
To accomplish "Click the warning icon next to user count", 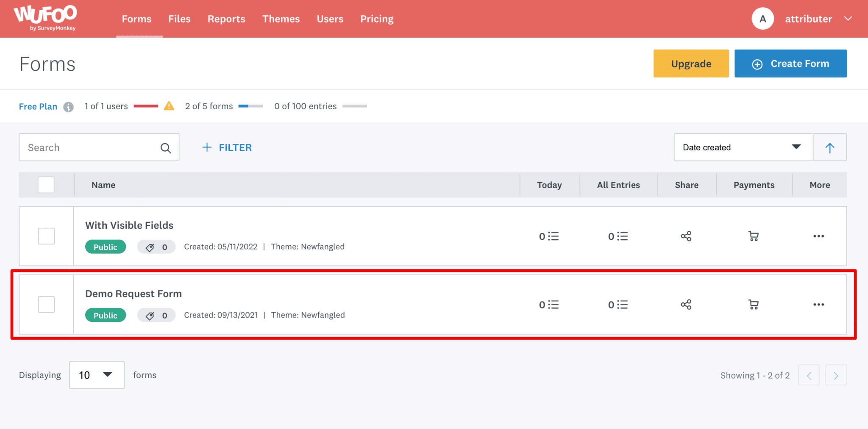I will [x=169, y=106].
